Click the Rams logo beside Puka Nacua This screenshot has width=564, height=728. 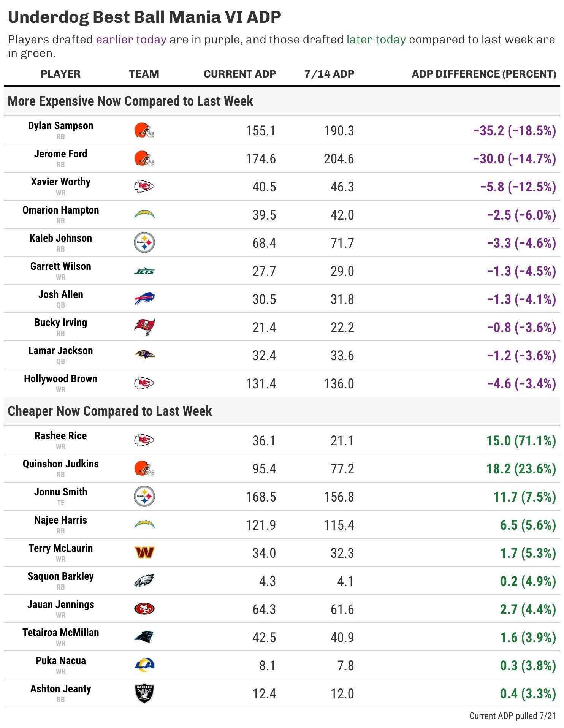point(144,665)
